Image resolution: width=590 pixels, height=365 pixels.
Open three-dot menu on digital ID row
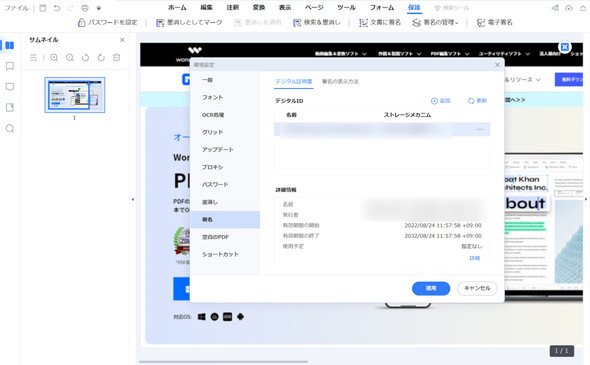pyautogui.click(x=479, y=129)
